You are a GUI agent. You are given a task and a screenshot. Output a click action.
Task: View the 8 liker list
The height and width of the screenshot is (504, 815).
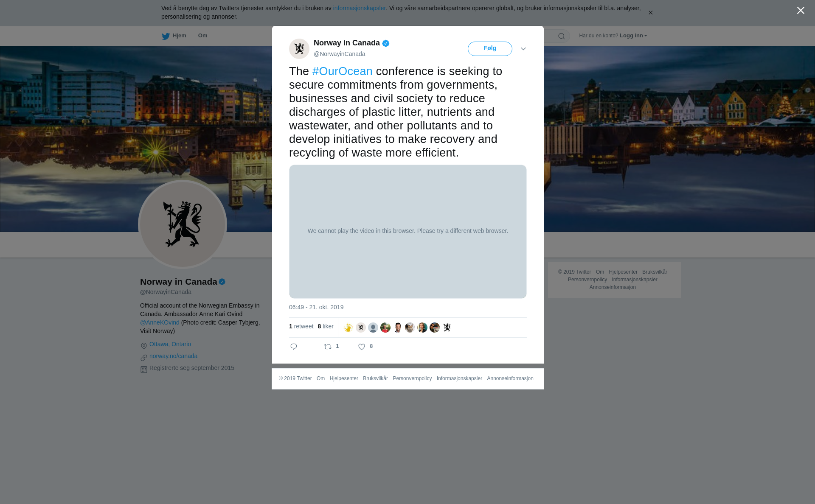coord(326,326)
